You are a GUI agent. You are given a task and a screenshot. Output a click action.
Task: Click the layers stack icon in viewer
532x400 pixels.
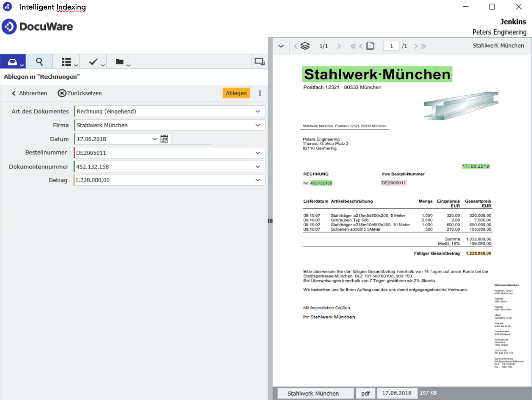pos(305,46)
